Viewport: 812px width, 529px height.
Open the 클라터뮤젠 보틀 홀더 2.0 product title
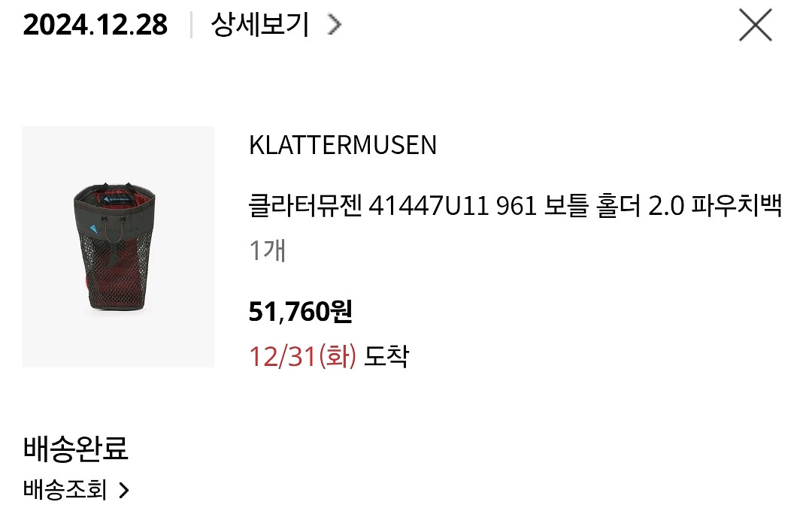[x=515, y=206]
